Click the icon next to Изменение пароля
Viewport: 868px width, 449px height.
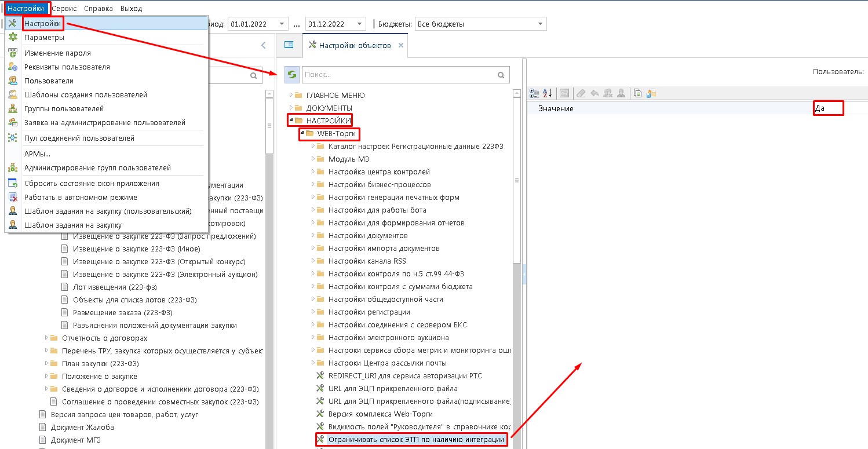point(13,53)
